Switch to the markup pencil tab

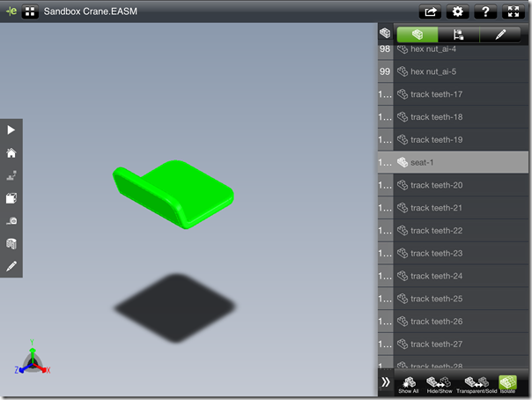click(500, 34)
